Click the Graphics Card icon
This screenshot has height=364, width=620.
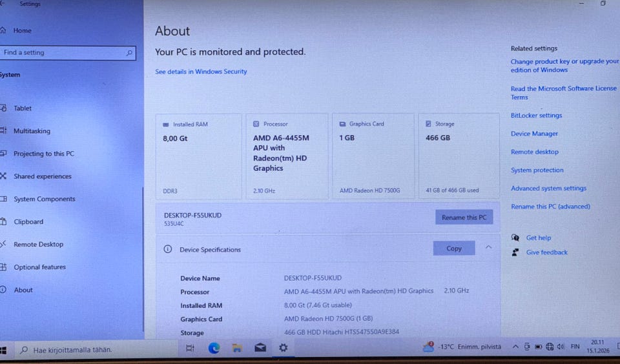tap(342, 124)
